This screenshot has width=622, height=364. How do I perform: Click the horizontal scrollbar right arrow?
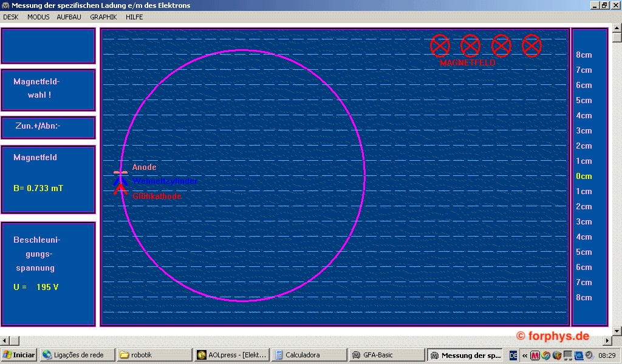pos(607,341)
